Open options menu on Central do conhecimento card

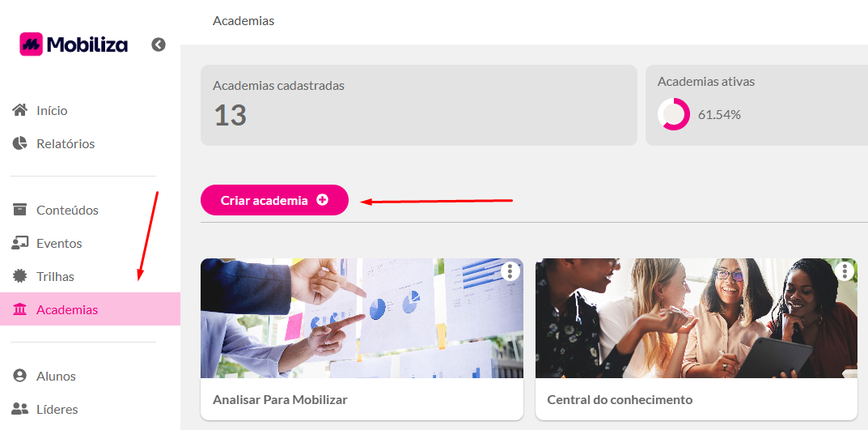[x=845, y=271]
